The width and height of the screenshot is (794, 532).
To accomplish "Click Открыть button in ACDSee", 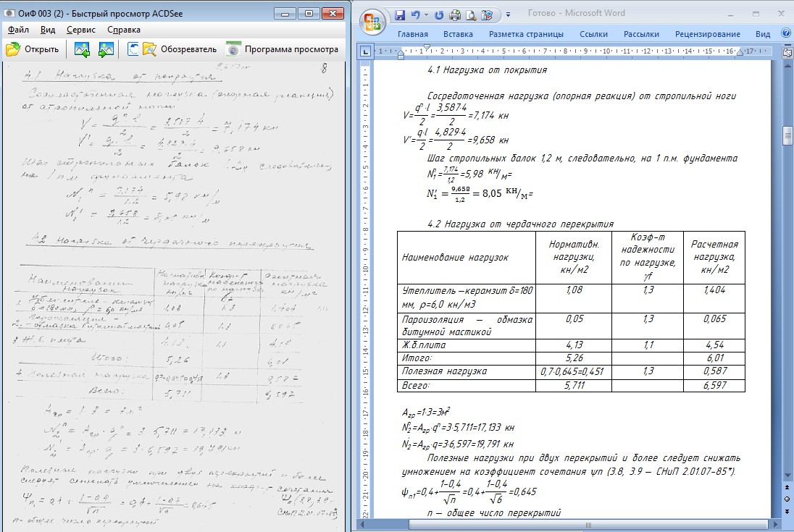I will pyautogui.click(x=33, y=49).
